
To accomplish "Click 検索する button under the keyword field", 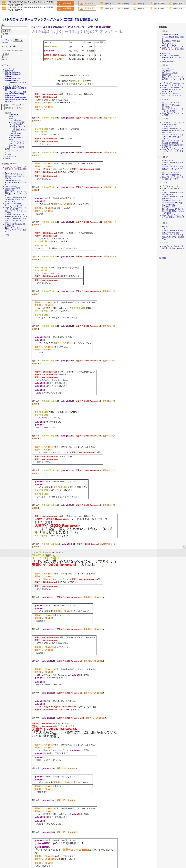I will (6, 31).
